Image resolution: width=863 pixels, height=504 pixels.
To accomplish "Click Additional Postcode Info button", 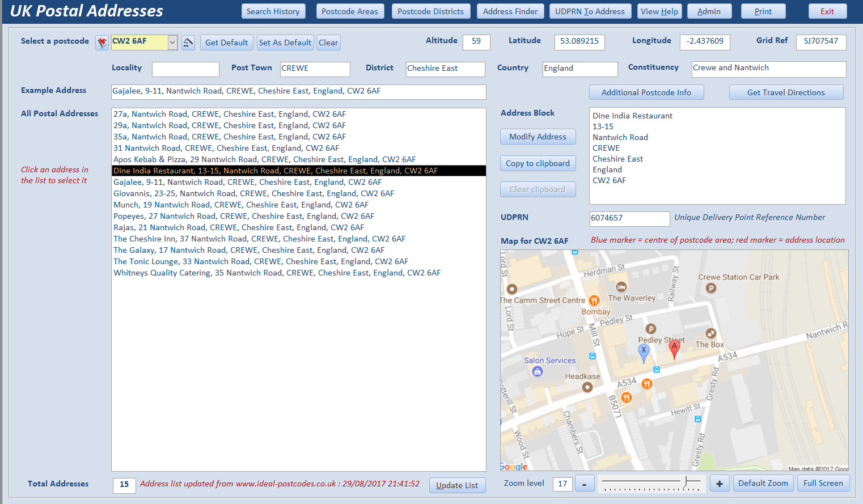I will coord(646,92).
